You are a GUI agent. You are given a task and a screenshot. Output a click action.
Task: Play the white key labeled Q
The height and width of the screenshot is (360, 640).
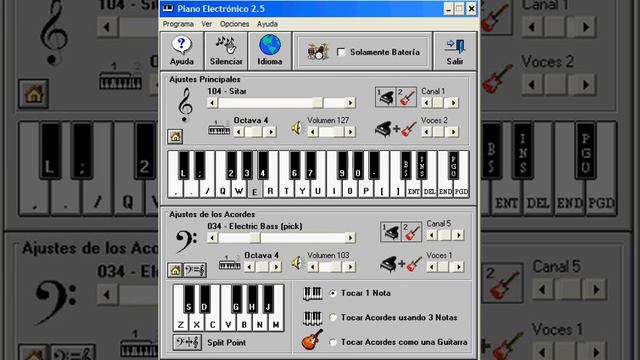pyautogui.click(x=223, y=191)
